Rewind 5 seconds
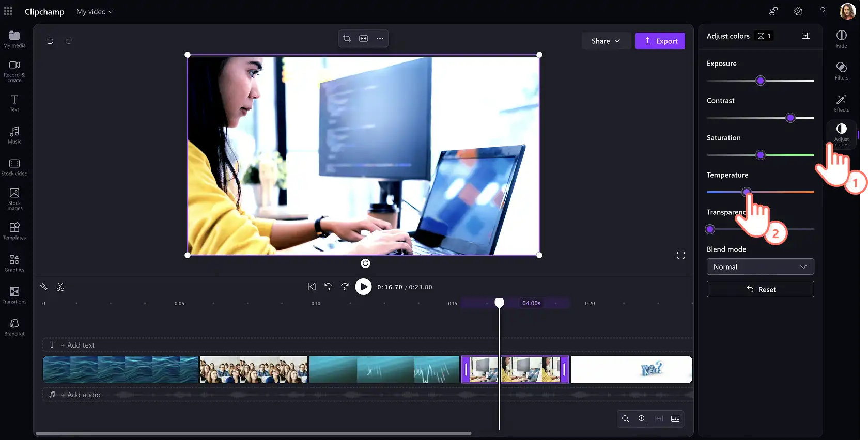Image resolution: width=868 pixels, height=440 pixels. click(328, 287)
